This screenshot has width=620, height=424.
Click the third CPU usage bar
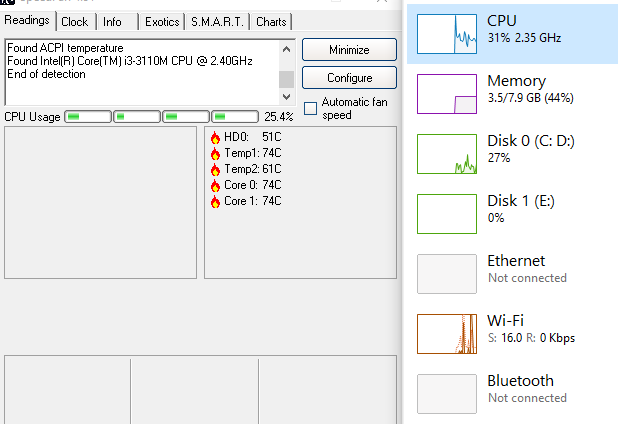(x=186, y=117)
